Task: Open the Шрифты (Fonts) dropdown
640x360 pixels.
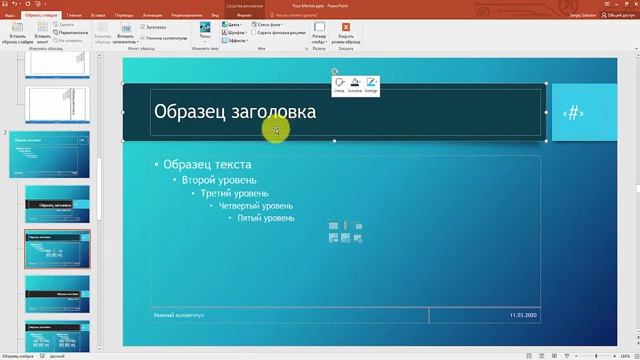Action: coord(234,32)
